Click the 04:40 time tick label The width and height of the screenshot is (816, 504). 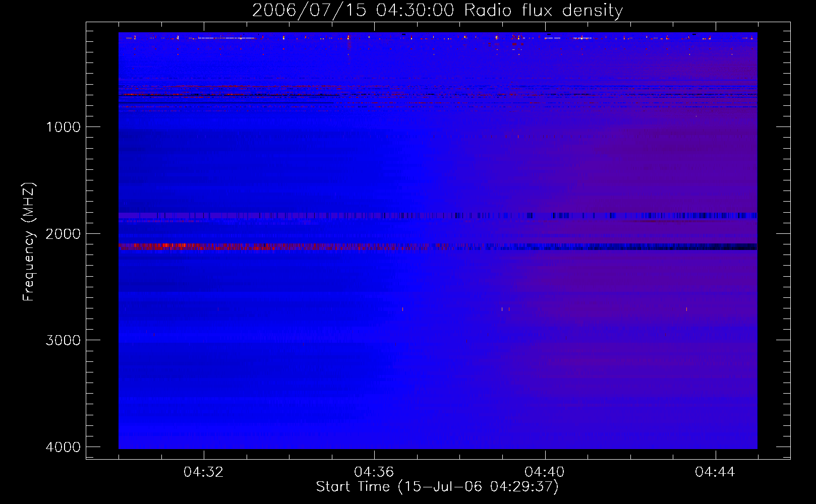click(x=545, y=472)
